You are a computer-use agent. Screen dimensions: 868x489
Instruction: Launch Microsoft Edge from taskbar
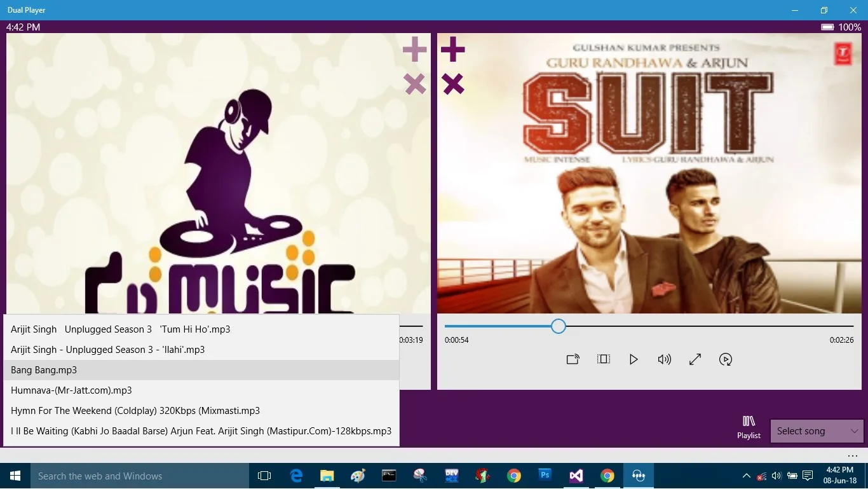(x=296, y=476)
